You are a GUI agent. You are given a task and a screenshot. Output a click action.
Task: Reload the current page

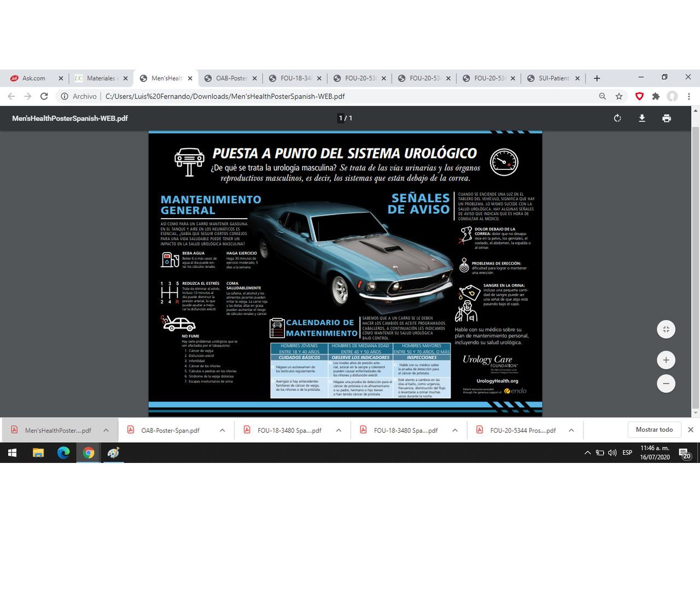[x=44, y=96]
